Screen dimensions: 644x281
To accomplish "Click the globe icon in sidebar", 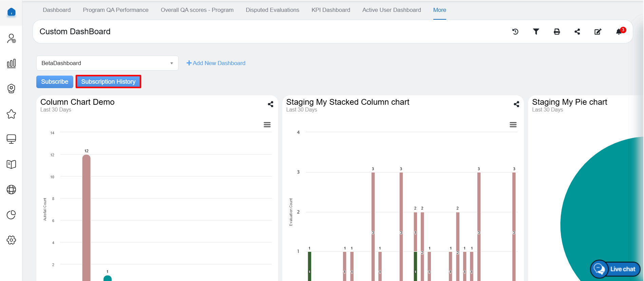I will pyautogui.click(x=11, y=189).
